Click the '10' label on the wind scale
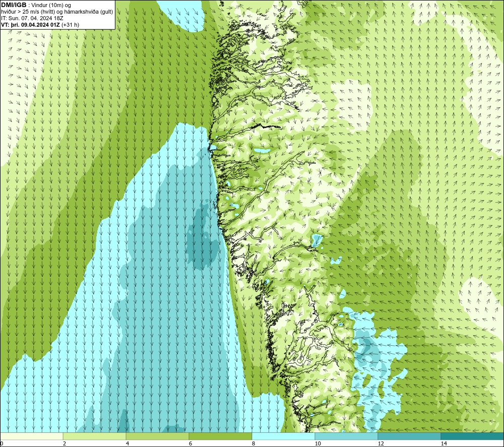Image resolution: width=504 pixels, height=447 pixels. coord(318,444)
